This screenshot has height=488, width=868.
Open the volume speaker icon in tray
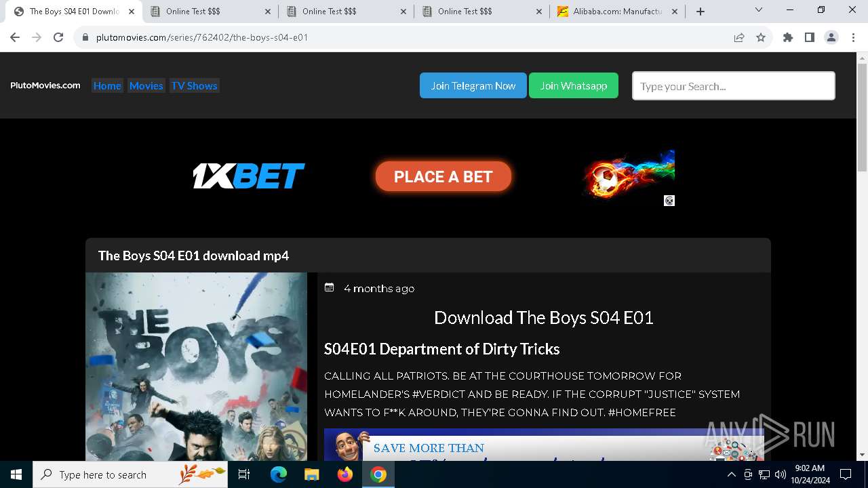[781, 474]
